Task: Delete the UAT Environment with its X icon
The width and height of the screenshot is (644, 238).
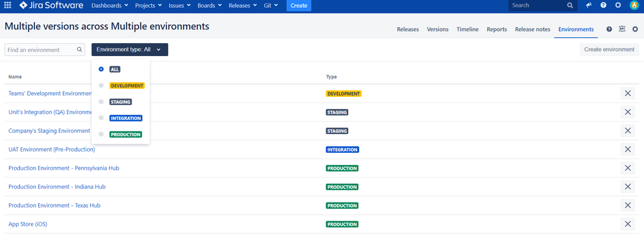Action: pyautogui.click(x=628, y=150)
